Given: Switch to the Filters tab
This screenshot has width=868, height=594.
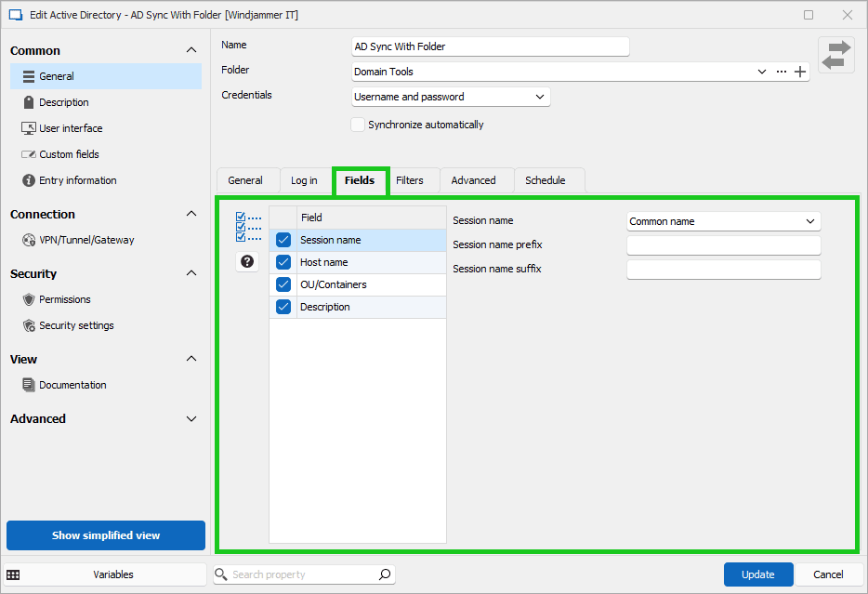Looking at the screenshot, I should pos(409,180).
